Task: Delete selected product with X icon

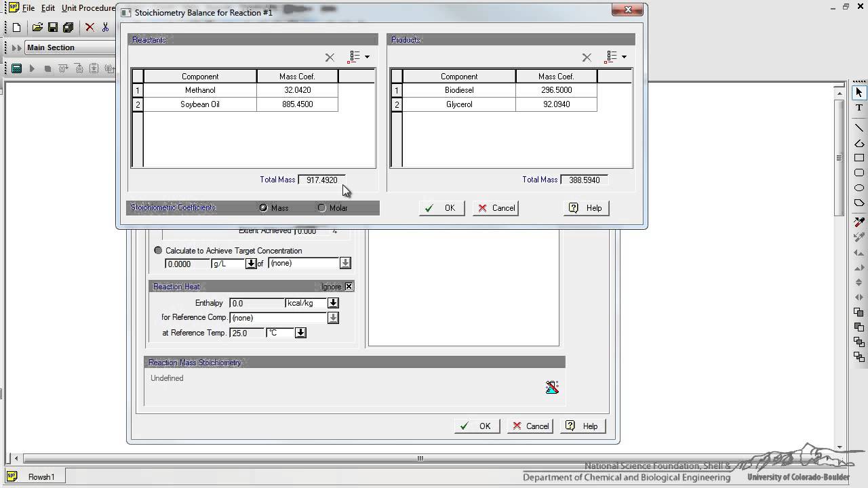Action: pyautogui.click(x=587, y=58)
